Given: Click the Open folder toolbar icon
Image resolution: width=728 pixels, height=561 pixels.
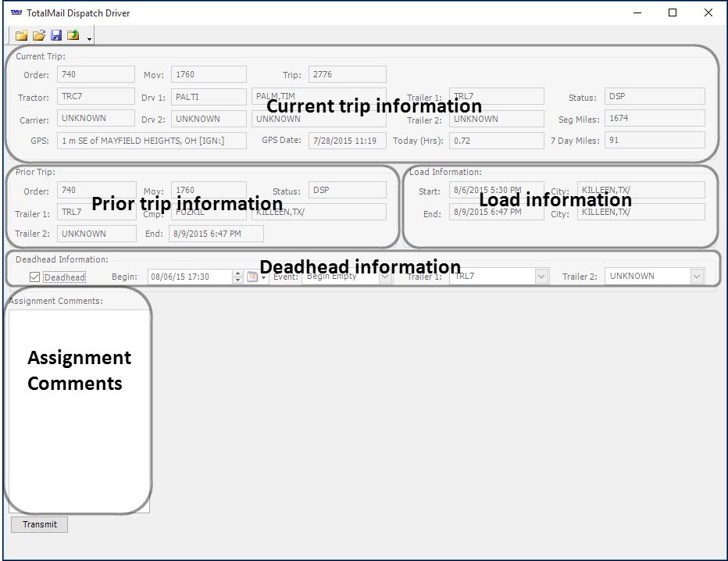Looking at the screenshot, I should (x=38, y=35).
